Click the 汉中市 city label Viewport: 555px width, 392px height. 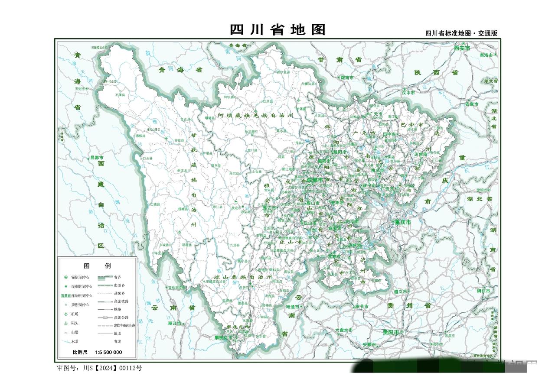coord(408,93)
